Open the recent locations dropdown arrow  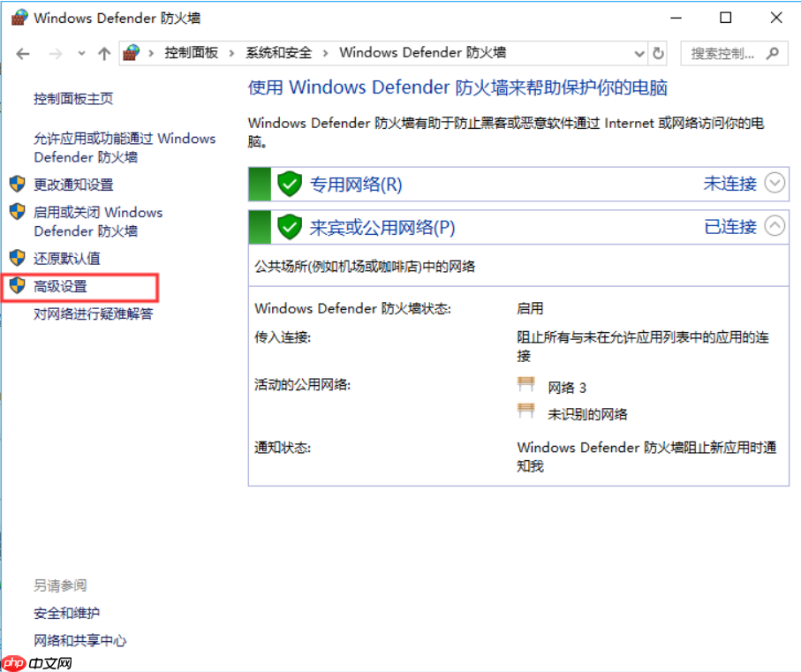click(x=81, y=53)
